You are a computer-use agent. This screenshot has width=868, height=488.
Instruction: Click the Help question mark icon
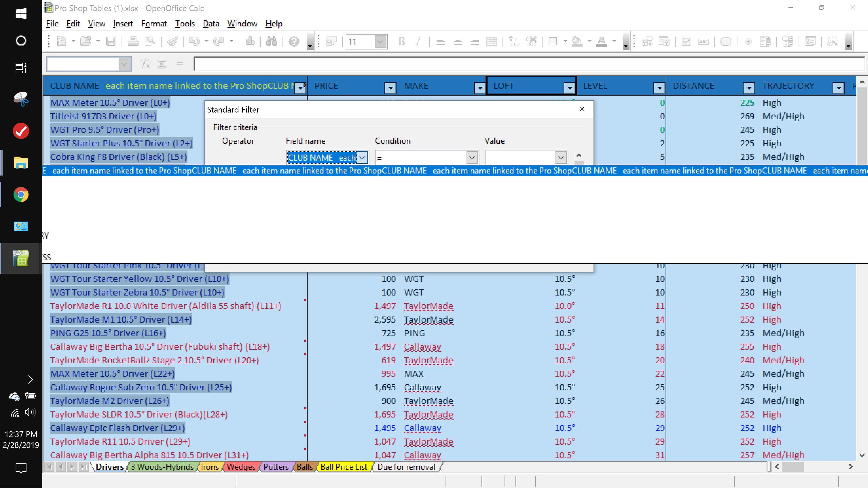(x=294, y=41)
